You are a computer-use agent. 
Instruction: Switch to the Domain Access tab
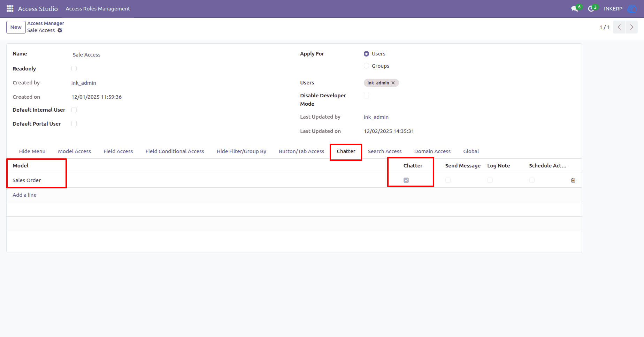pyautogui.click(x=432, y=151)
